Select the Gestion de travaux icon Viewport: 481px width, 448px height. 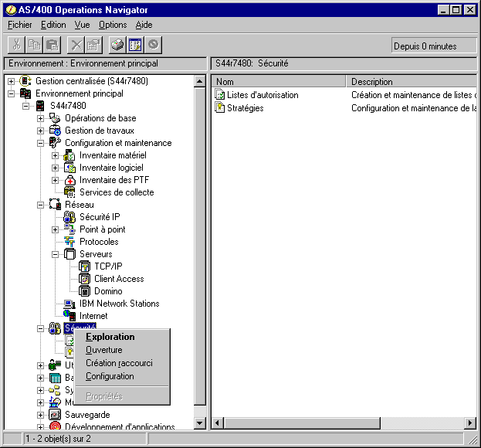pos(55,131)
